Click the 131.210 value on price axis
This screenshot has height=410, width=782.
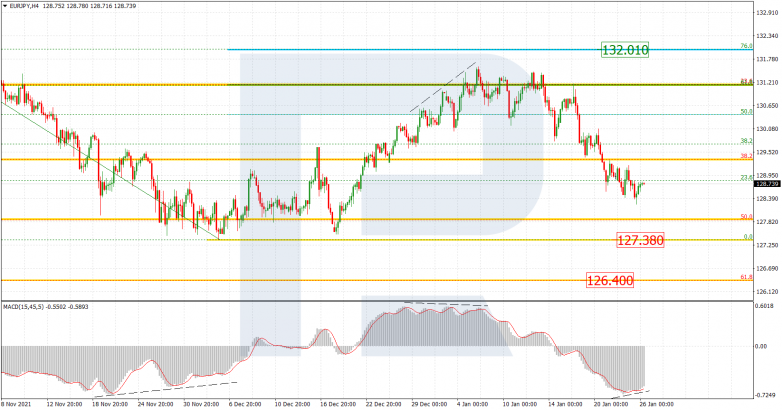[x=767, y=82]
